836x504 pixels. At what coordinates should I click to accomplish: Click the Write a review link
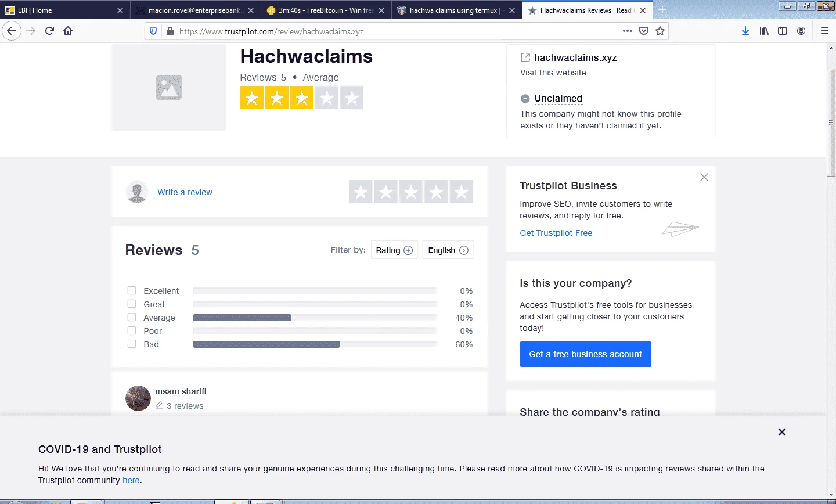pos(185,192)
